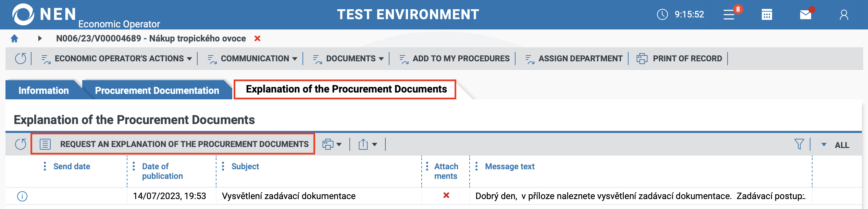Screen dimensions: 868x209
Task: Open the user profile icon
Action: click(844, 15)
